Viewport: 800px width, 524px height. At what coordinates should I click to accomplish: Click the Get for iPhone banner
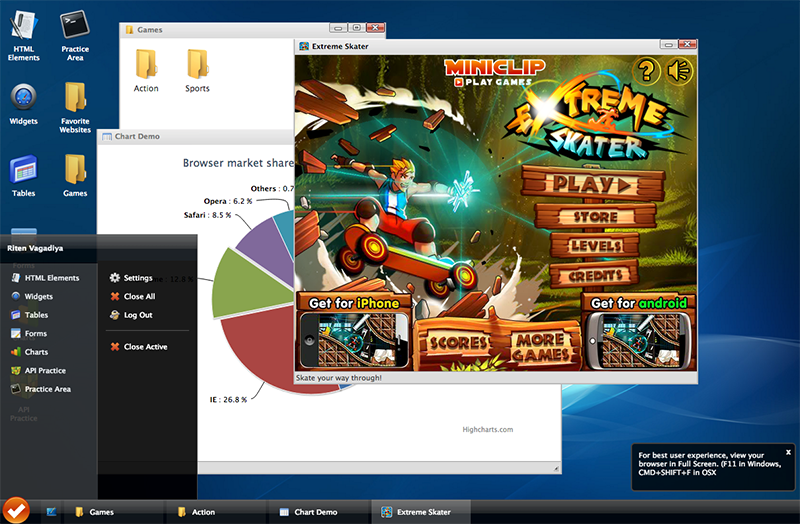point(354,331)
